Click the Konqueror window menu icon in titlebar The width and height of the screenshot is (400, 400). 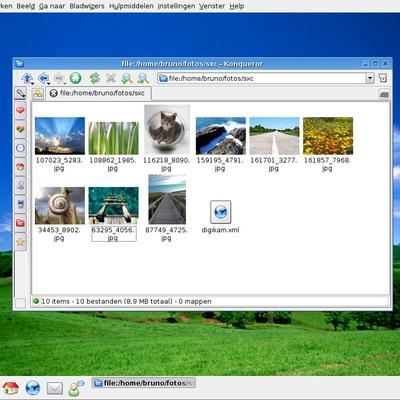[x=19, y=63]
